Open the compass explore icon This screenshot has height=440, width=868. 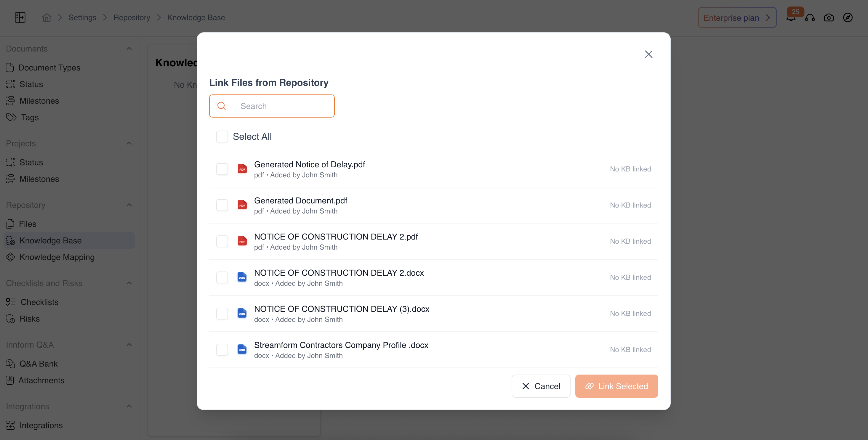click(x=848, y=17)
